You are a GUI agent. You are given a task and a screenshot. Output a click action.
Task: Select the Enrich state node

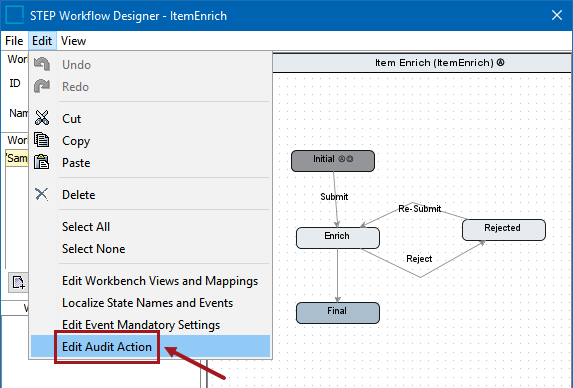pos(338,238)
